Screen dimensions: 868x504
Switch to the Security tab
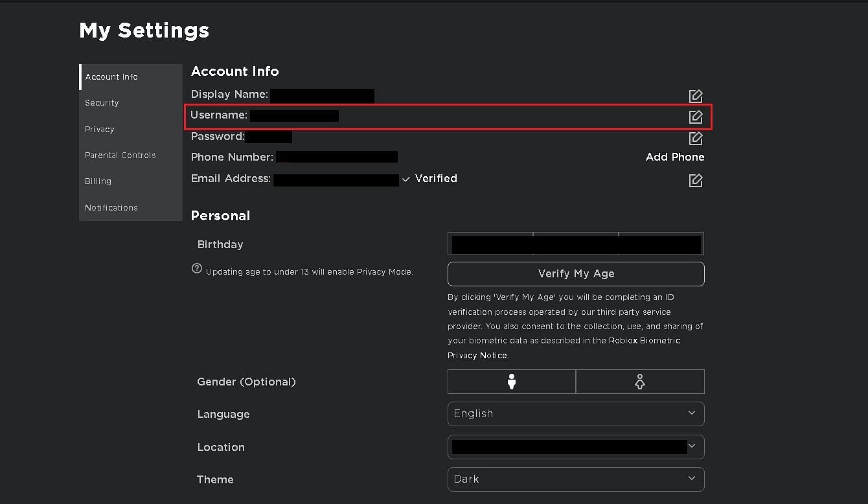coord(102,103)
